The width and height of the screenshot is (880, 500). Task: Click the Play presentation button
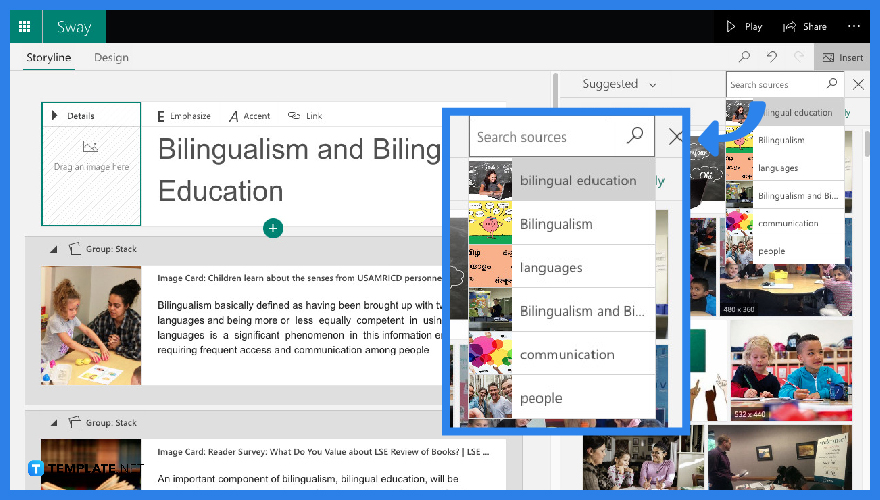tap(744, 27)
